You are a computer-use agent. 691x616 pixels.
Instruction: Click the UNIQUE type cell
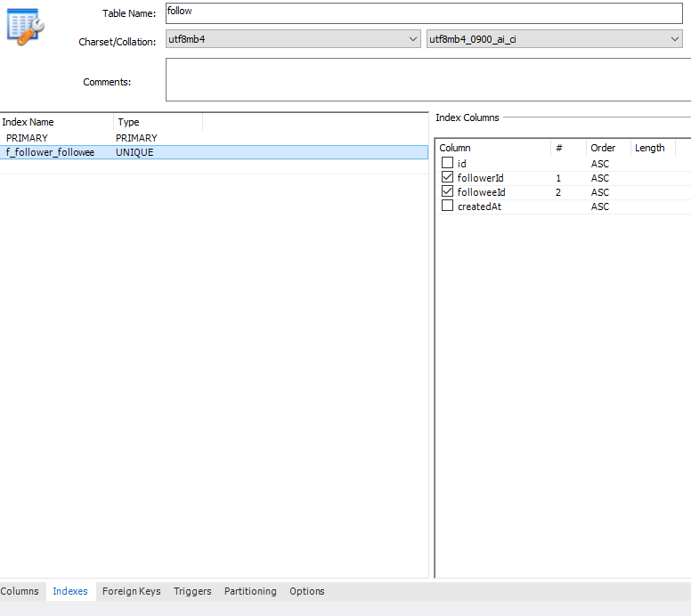134,152
